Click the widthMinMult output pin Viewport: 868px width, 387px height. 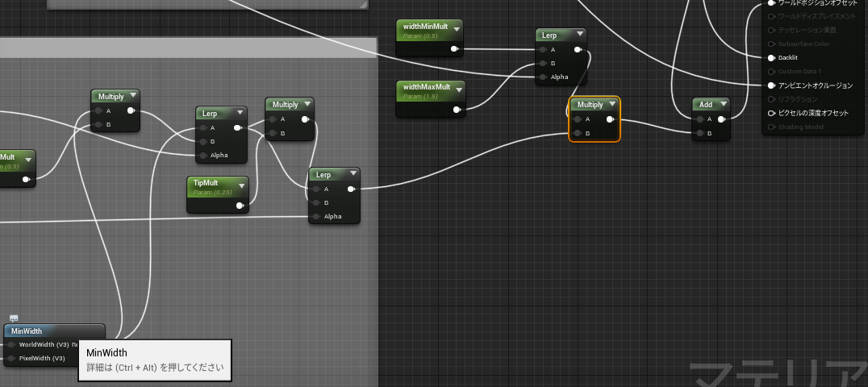click(454, 49)
